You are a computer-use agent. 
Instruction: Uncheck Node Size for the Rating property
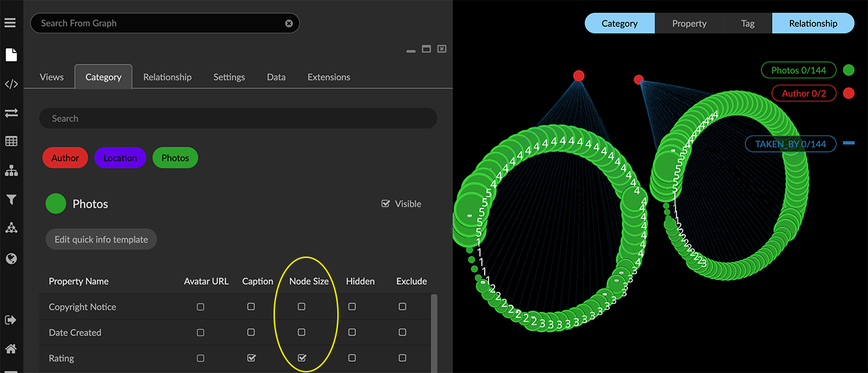click(x=302, y=359)
